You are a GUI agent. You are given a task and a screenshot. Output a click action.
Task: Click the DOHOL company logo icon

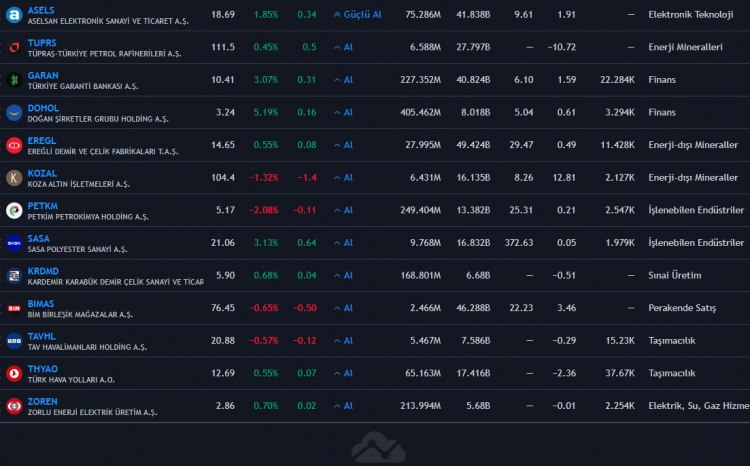[x=14, y=112]
